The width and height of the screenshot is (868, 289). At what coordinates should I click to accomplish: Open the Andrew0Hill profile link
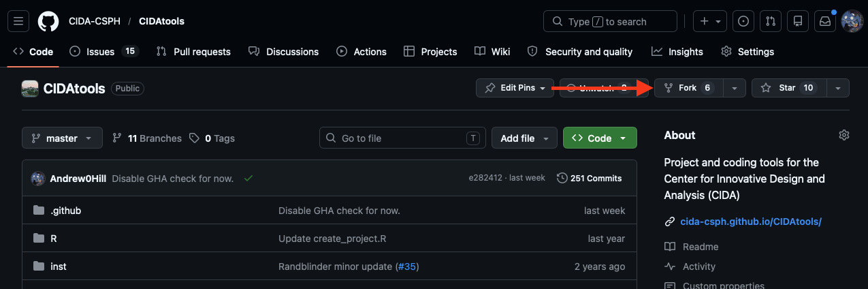(78, 179)
